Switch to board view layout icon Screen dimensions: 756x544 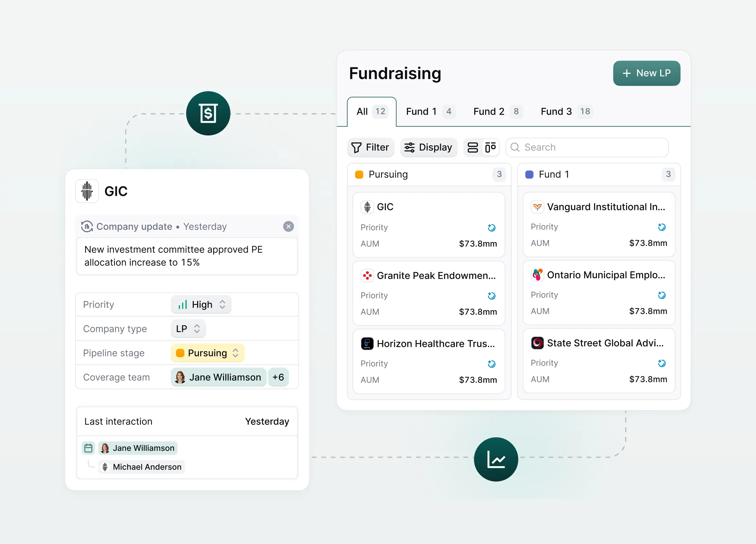click(491, 147)
